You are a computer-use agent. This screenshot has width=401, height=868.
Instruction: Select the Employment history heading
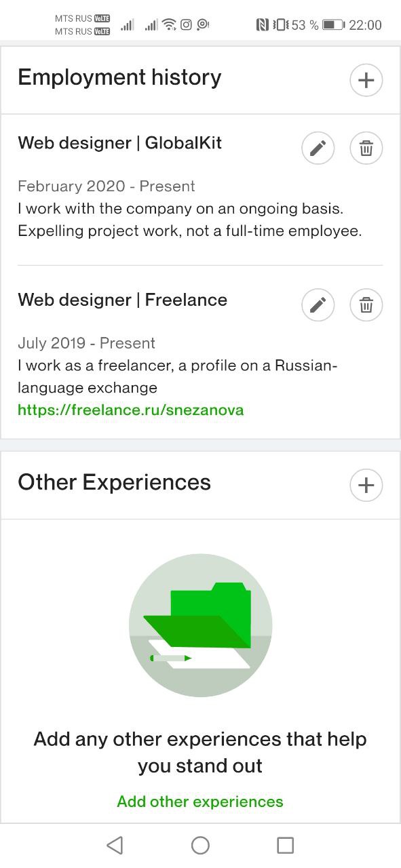(119, 78)
